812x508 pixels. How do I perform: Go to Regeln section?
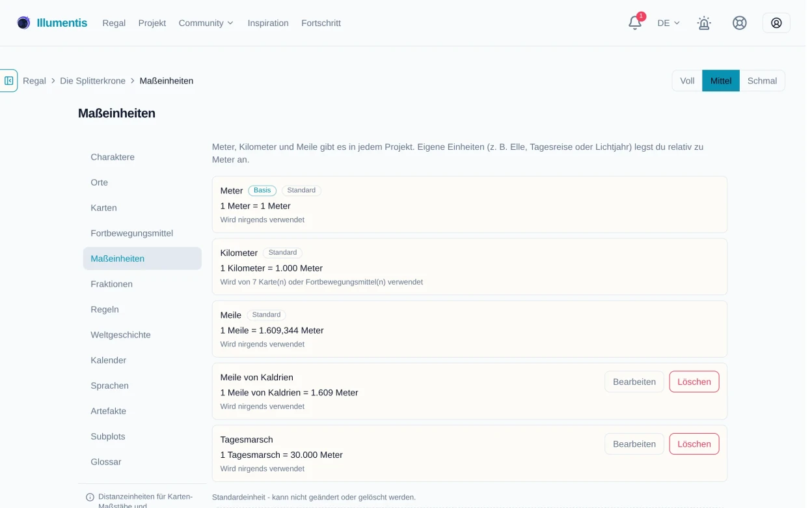click(x=142, y=309)
